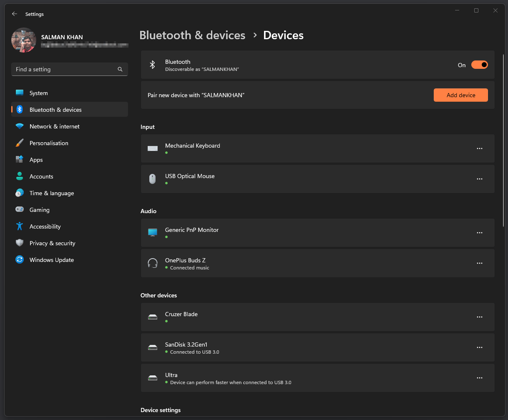Viewport: 508px width, 420px height.
Task: Click the SALMAN KHAN profile name
Action: point(62,37)
